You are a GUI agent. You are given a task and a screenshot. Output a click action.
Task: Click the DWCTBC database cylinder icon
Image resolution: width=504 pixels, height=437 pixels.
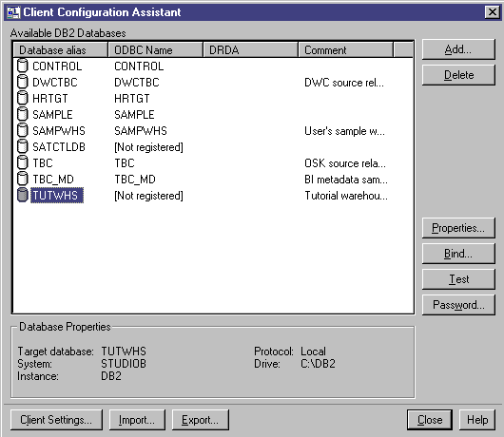(x=22, y=82)
